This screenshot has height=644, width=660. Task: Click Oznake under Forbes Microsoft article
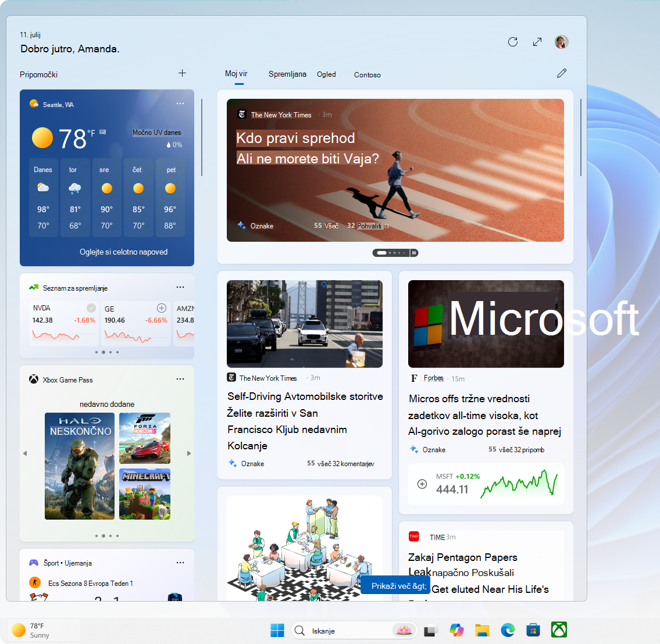click(434, 450)
